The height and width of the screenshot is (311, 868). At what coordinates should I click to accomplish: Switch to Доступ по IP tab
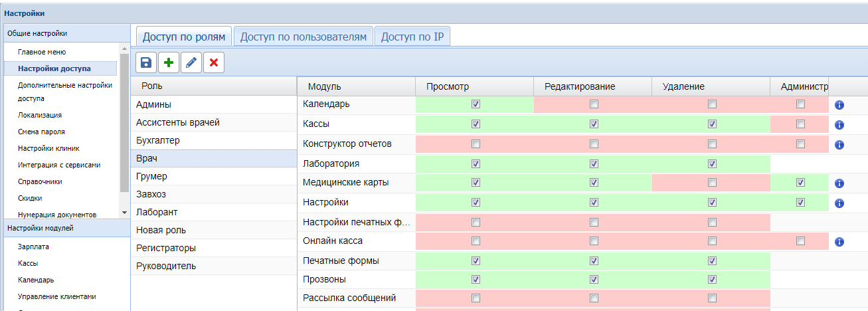(412, 37)
